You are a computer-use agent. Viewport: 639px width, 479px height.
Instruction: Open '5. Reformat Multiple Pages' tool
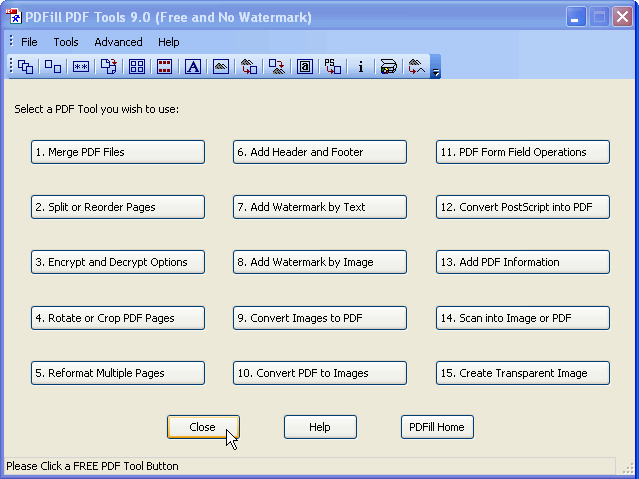tap(118, 373)
